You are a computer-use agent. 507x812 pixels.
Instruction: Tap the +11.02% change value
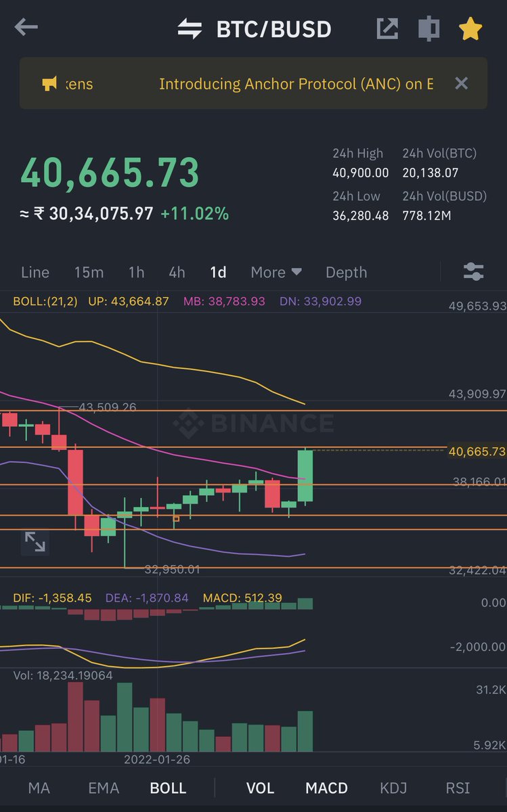coord(194,214)
